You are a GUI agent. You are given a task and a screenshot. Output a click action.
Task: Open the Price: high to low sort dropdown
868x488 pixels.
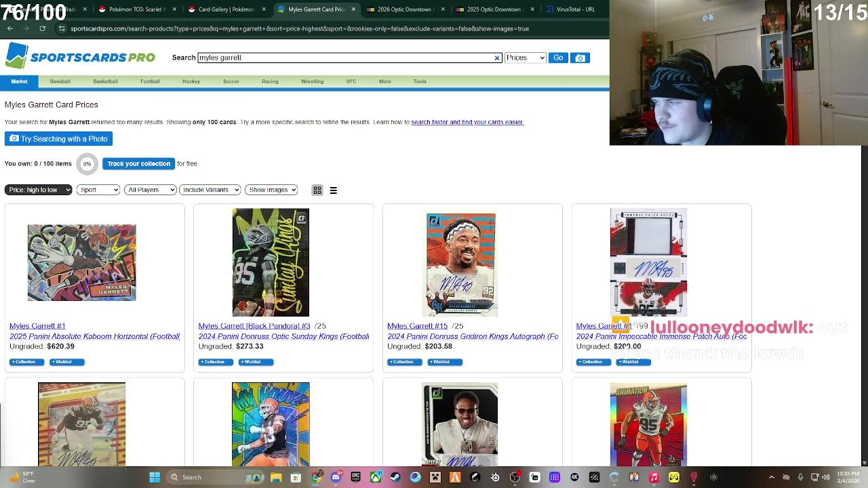click(x=38, y=190)
